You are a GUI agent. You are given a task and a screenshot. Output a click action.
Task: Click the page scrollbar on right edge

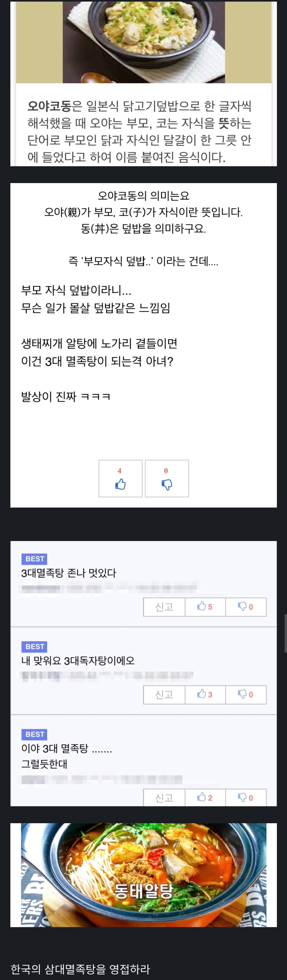(285, 633)
